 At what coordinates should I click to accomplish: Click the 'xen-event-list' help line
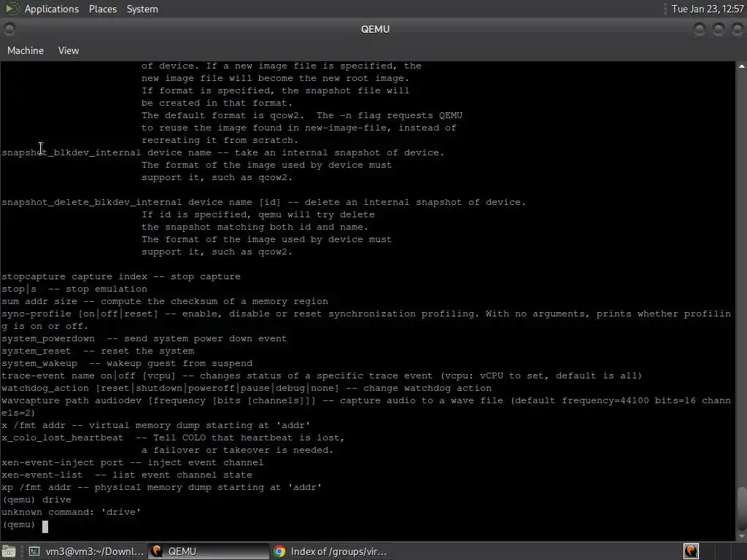[x=127, y=475]
